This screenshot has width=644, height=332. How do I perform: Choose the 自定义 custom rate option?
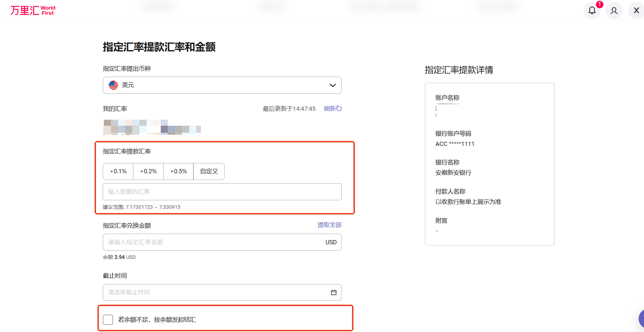[209, 172]
